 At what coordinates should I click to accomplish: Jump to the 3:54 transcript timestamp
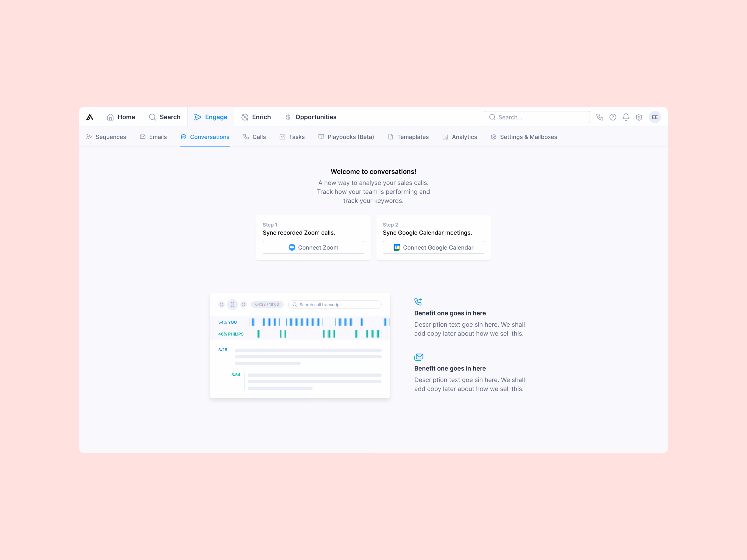(x=236, y=375)
